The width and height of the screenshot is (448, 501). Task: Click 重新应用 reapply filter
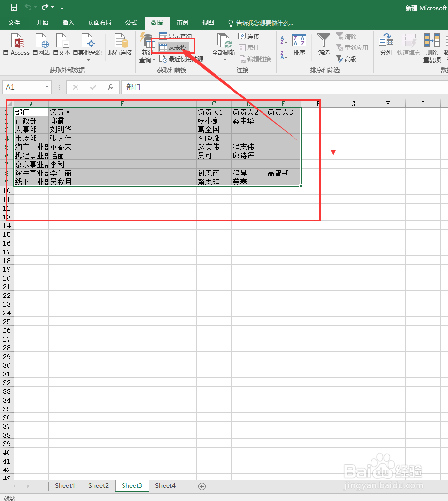click(x=352, y=47)
